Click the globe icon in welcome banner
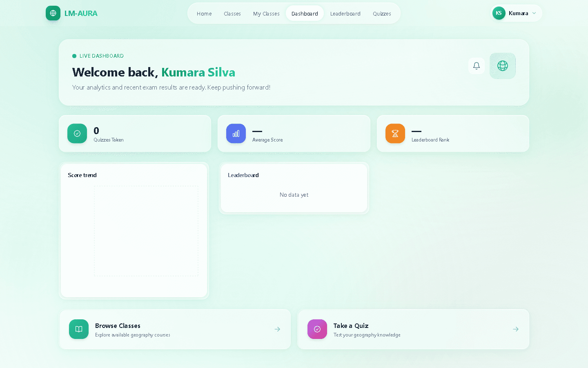Screen dimensions: 588x368 [503, 66]
